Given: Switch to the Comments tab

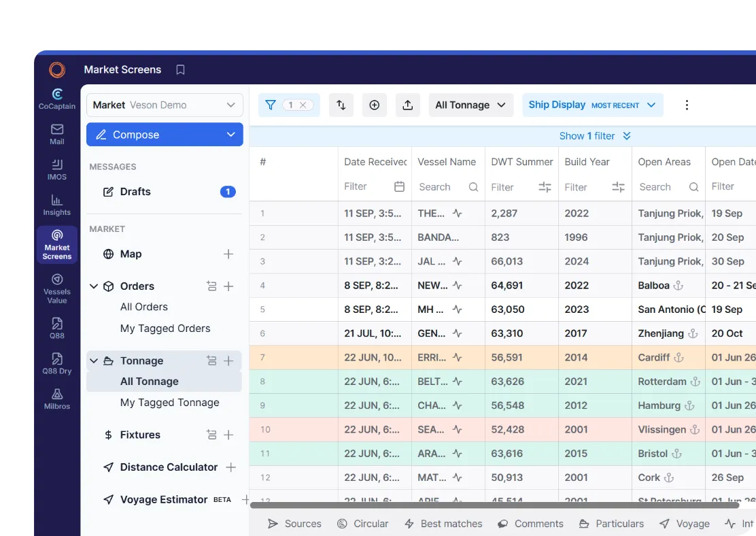Looking at the screenshot, I should 530,524.
